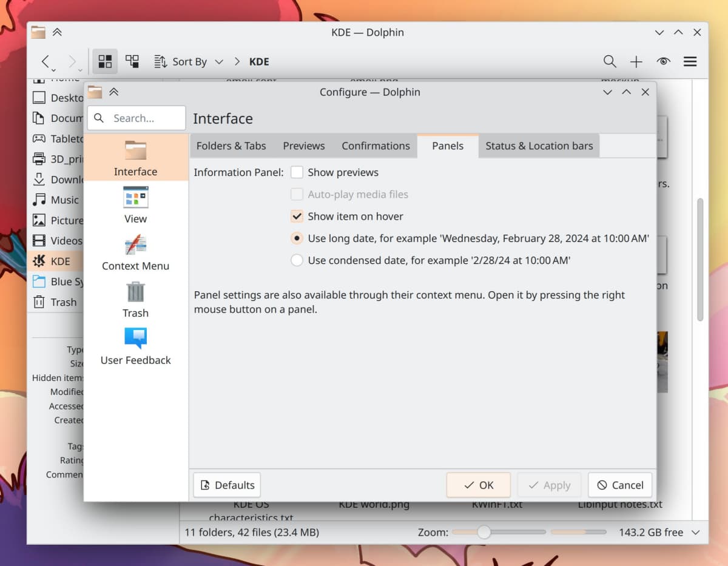
Task: Select the Interface settings category
Action: pos(136,158)
